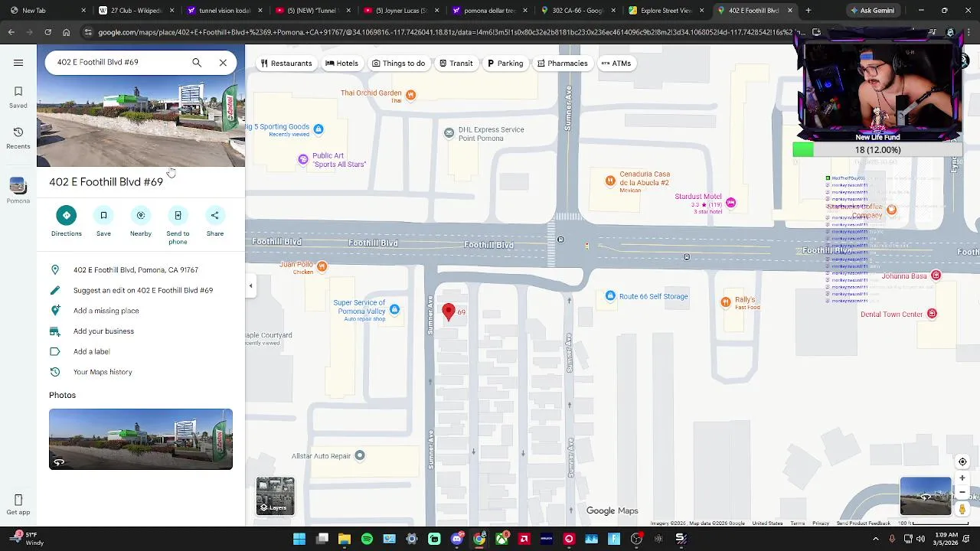Viewport: 980px width, 551px height.
Task: Show your location with the crosshair button
Action: pyautogui.click(x=962, y=461)
